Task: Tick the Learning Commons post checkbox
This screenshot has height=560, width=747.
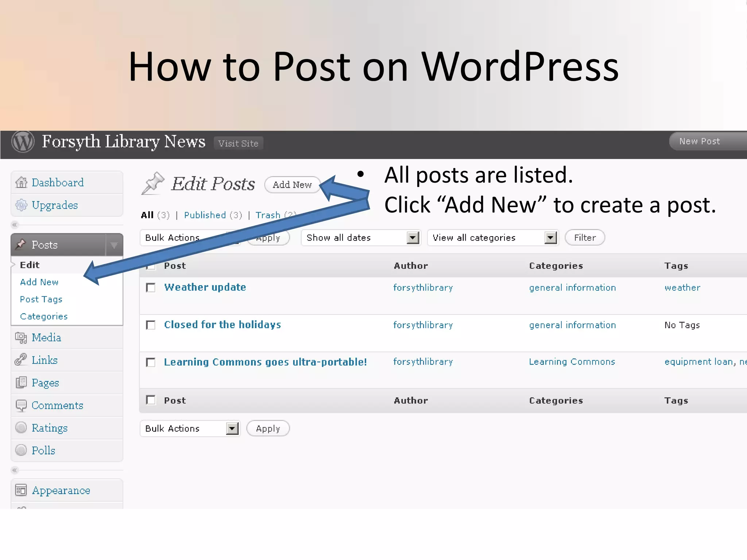Action: tap(151, 362)
